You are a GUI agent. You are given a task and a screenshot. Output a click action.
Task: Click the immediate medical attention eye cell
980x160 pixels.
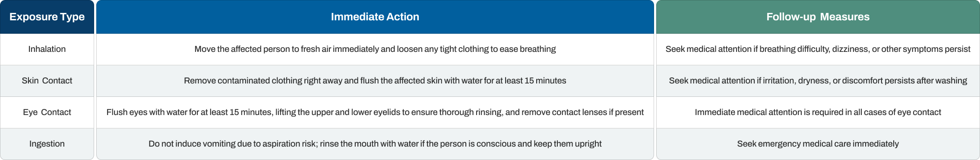point(818,112)
